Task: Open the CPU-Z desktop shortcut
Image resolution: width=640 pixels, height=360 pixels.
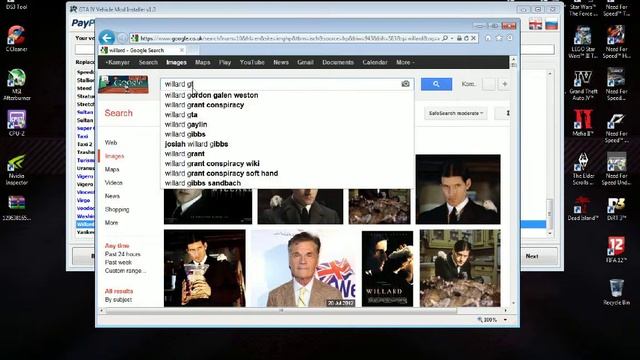Action: pos(16,123)
